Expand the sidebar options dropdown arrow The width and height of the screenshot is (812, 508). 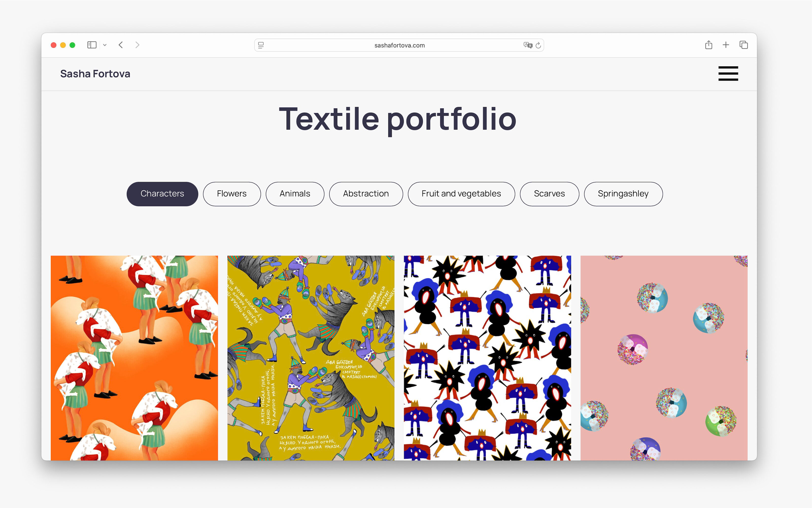[105, 45]
